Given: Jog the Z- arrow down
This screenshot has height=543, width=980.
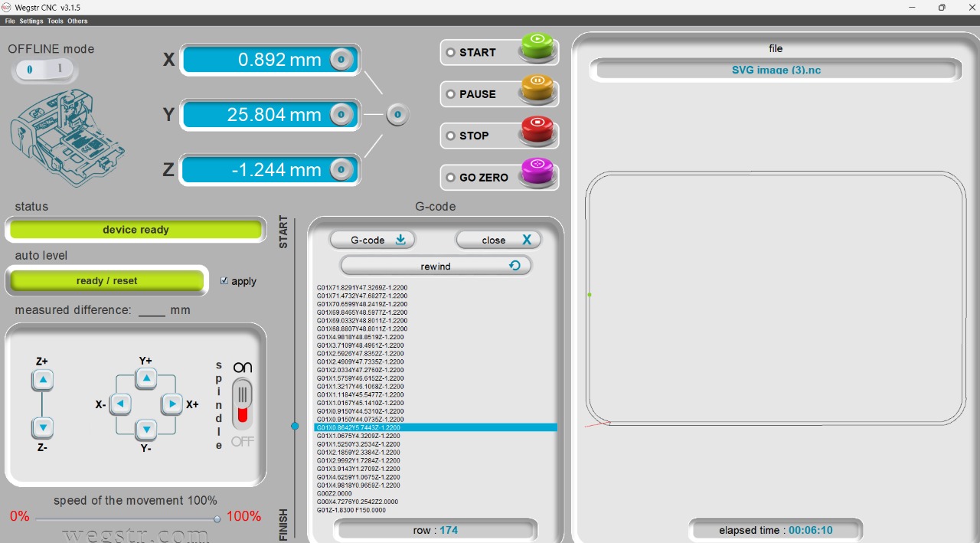Looking at the screenshot, I should coord(43,428).
